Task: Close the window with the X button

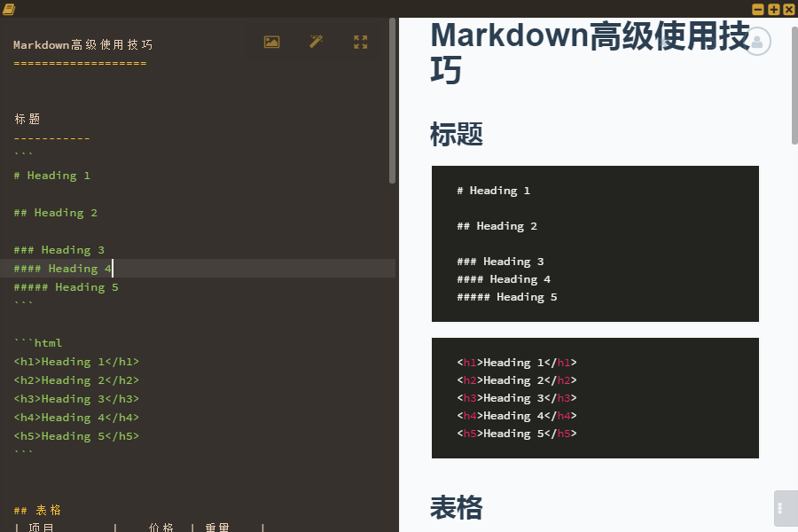Action: click(x=789, y=9)
